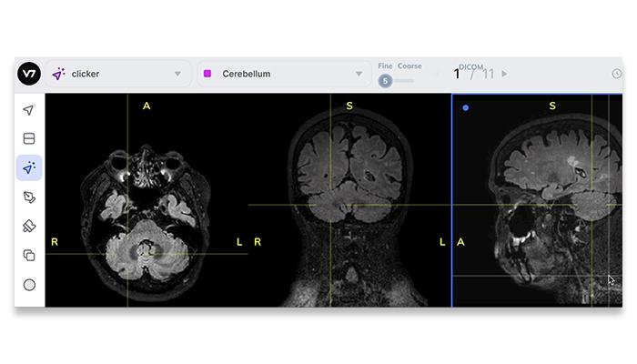Activate the auto-annotate clicker tool in sidebar
This screenshot has height=364, width=637.
[x=29, y=167]
